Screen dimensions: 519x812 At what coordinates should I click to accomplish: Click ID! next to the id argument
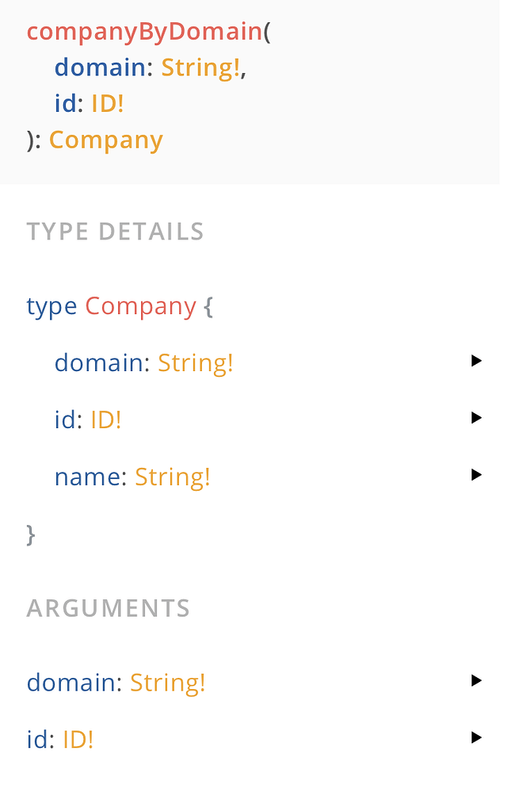pos(77,739)
